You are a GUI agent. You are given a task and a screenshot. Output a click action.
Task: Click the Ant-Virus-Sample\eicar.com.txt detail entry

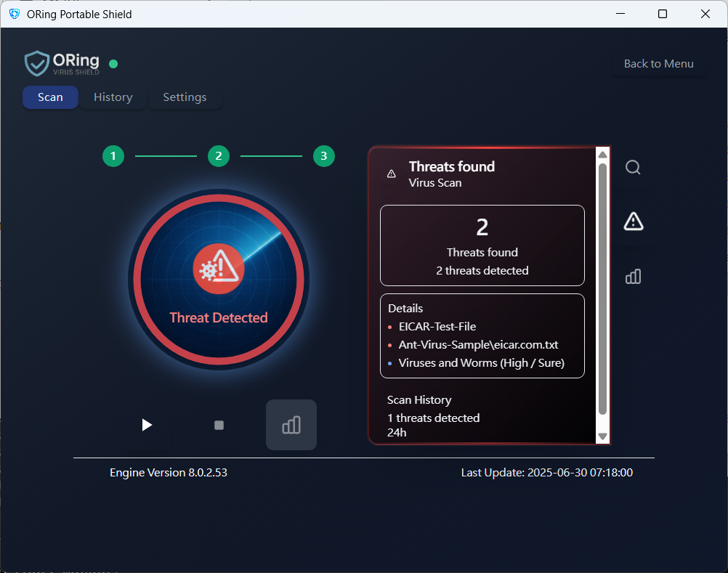[x=478, y=345]
